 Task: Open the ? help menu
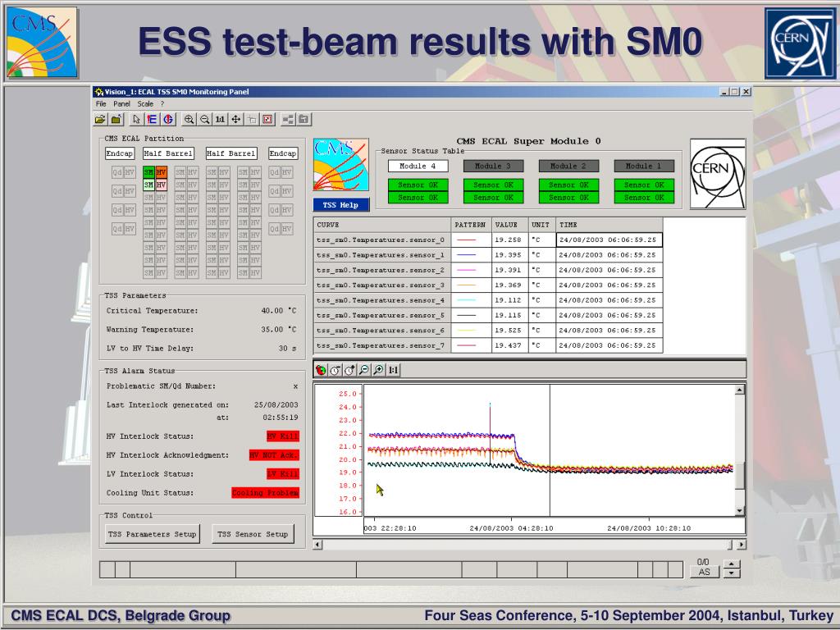point(162,104)
